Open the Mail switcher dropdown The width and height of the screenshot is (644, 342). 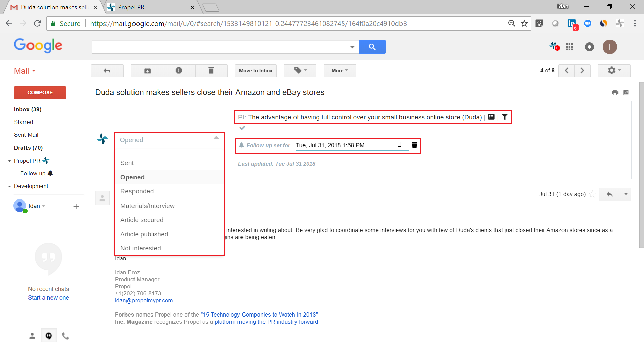point(24,71)
